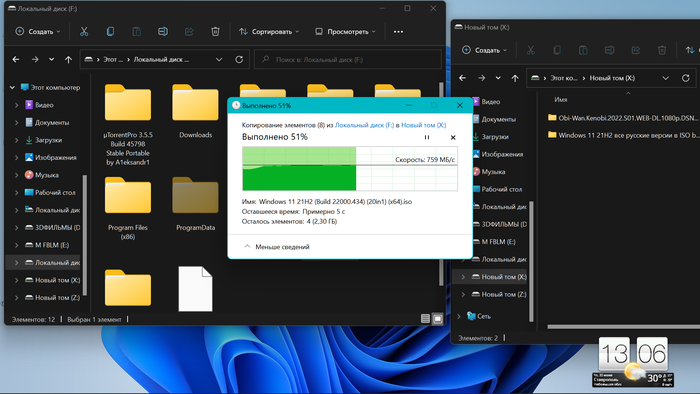Select Документы in F: window sidebar
The image size is (700, 394).
(x=47, y=122)
